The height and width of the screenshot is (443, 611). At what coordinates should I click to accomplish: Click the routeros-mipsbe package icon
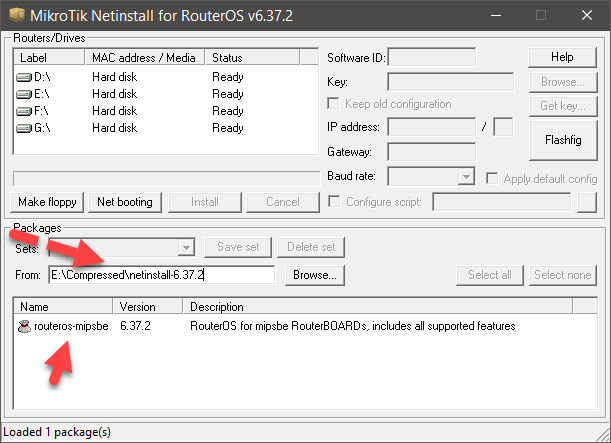coord(24,326)
